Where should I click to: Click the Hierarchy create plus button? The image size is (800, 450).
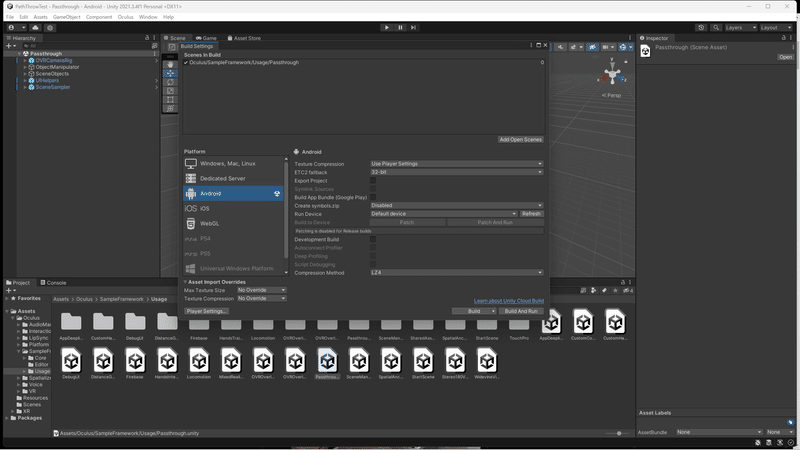pos(10,46)
